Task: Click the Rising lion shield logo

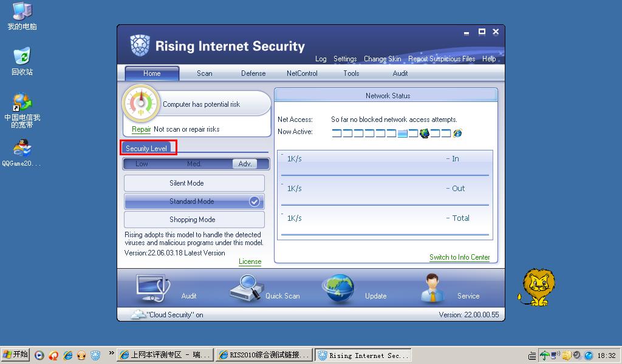Action: 140,45
